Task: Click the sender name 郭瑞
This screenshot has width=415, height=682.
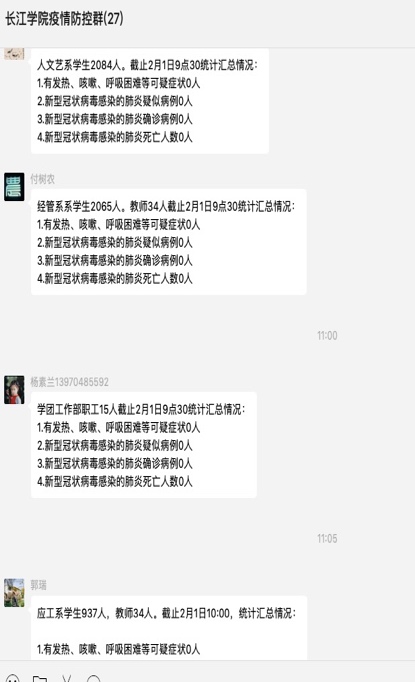Action: coord(38,585)
